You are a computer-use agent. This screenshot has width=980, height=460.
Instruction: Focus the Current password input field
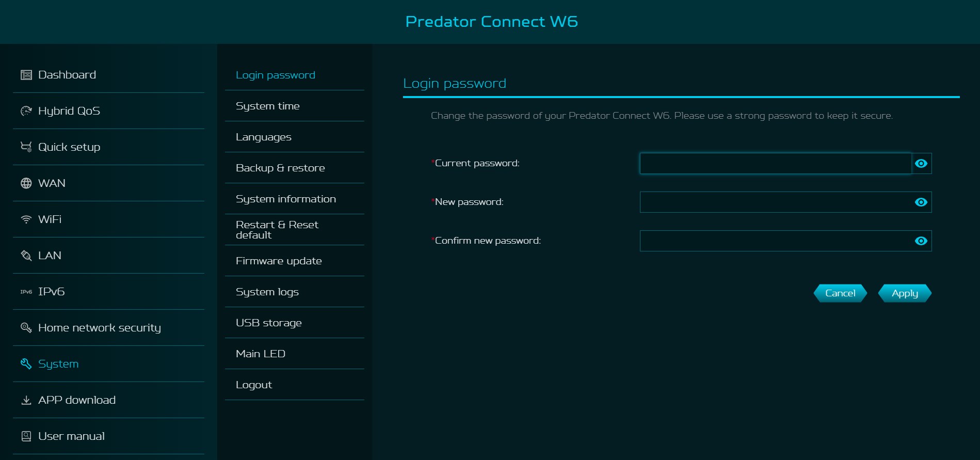[x=775, y=164]
